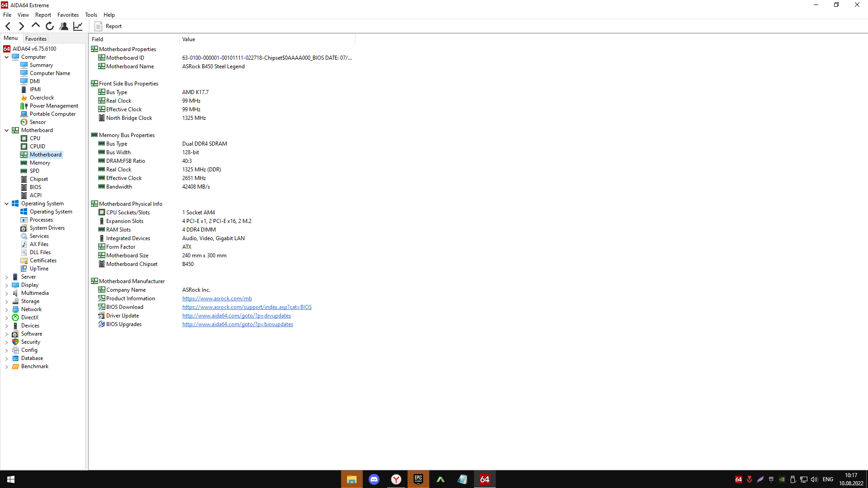Open the Windows Start menu
This screenshot has height=488, width=868.
click(11, 479)
